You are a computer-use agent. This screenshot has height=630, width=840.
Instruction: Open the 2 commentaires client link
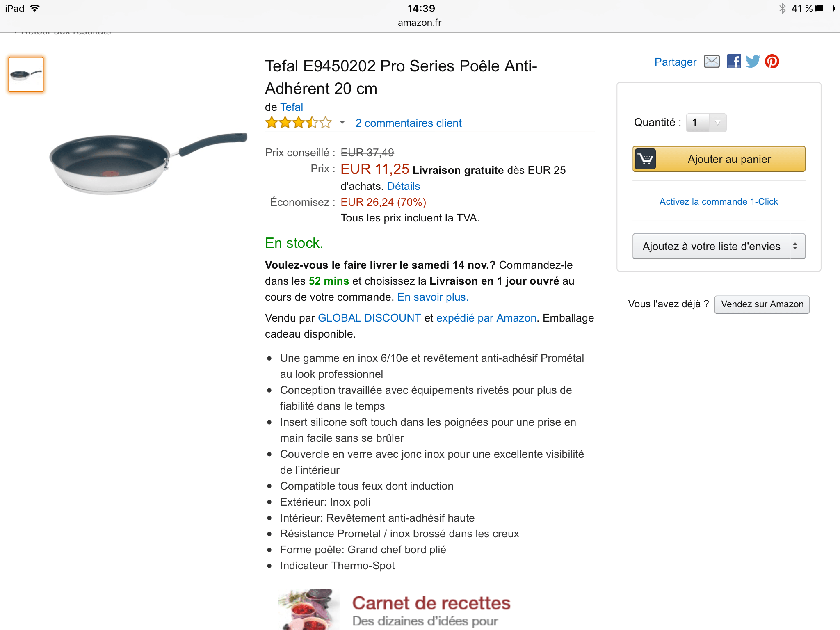point(409,123)
